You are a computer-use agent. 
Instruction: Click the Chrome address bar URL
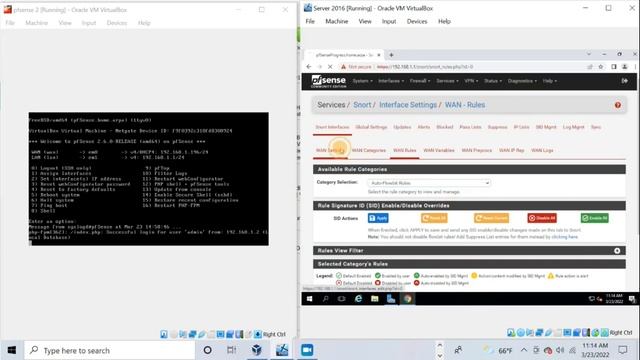424,67
